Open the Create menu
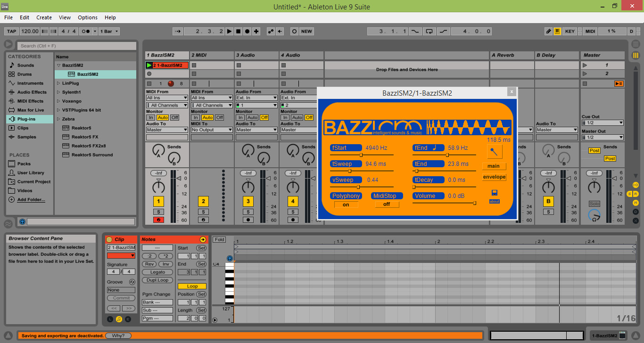This screenshot has width=644, height=343. (x=44, y=17)
